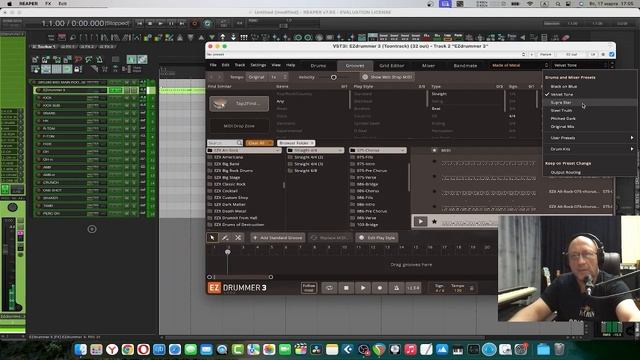The height and width of the screenshot is (360, 640).
Task: Open EZdrummer File menu
Action: 213,65
